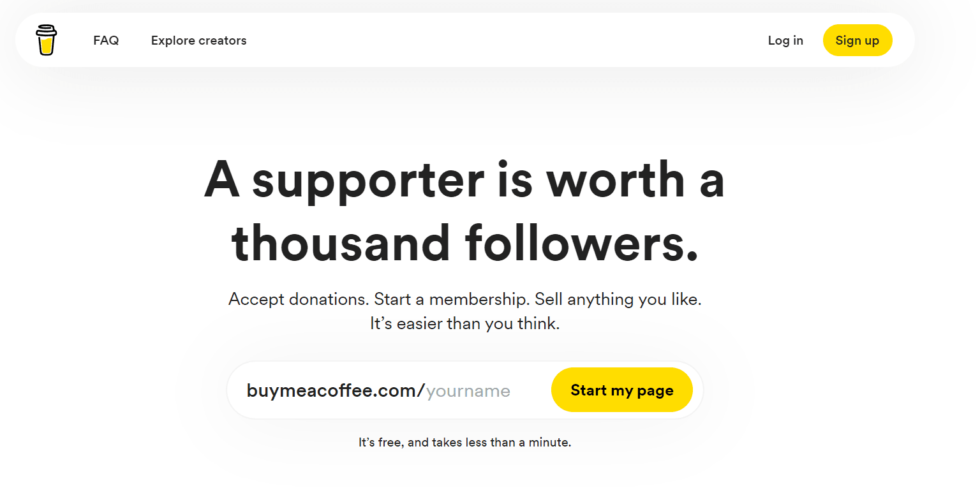The image size is (980, 502).
Task: Click empty space in the white navigation bar
Action: (x=504, y=40)
